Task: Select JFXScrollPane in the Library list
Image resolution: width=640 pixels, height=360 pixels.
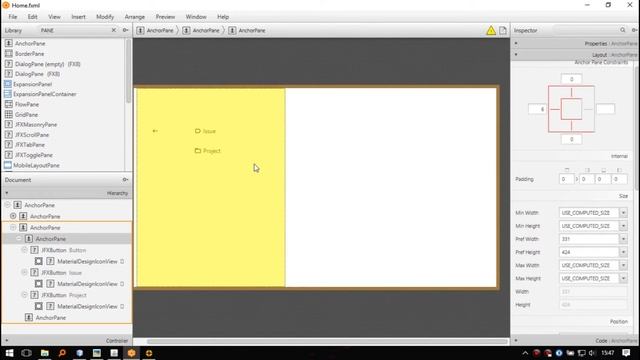Action: [x=32, y=135]
